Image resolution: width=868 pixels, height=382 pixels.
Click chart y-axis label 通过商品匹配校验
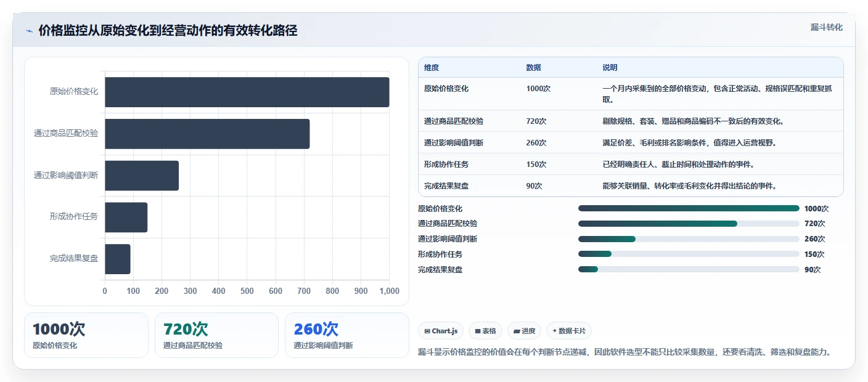pyautogui.click(x=66, y=134)
